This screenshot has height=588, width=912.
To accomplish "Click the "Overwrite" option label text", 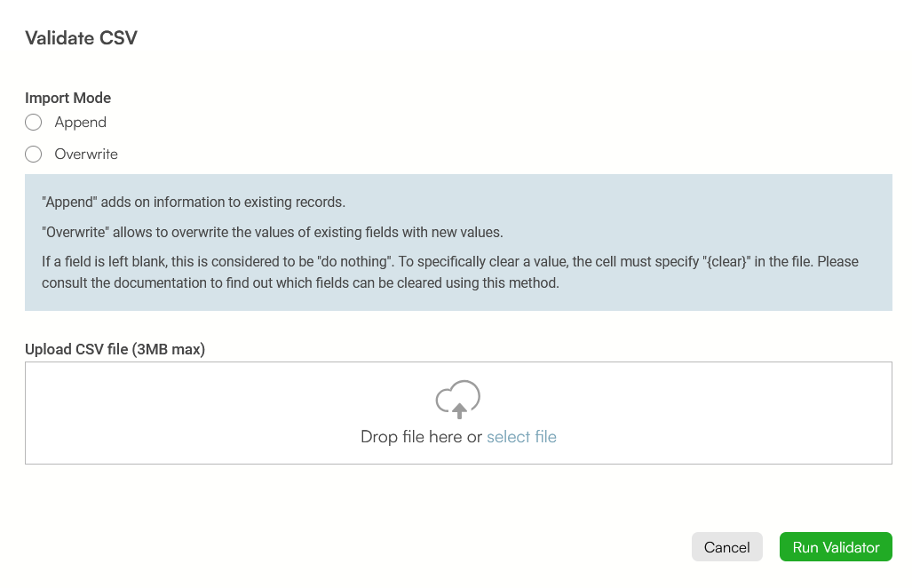I will point(86,155).
